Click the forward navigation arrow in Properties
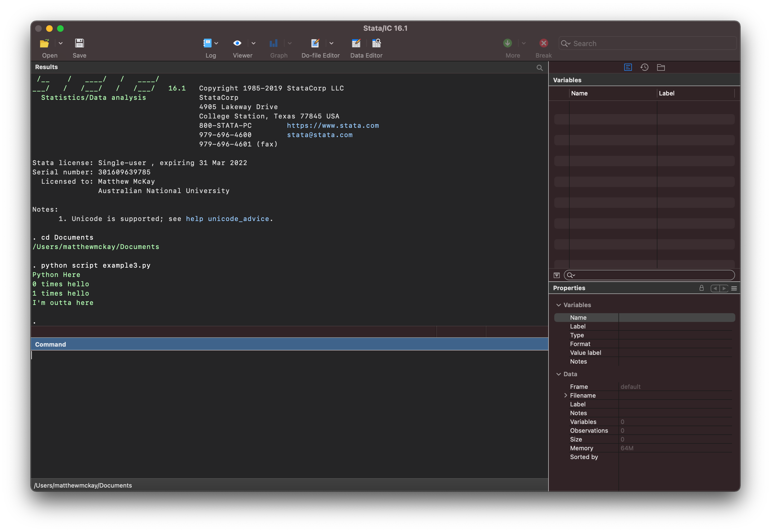The height and width of the screenshot is (532, 771). pyautogui.click(x=725, y=288)
